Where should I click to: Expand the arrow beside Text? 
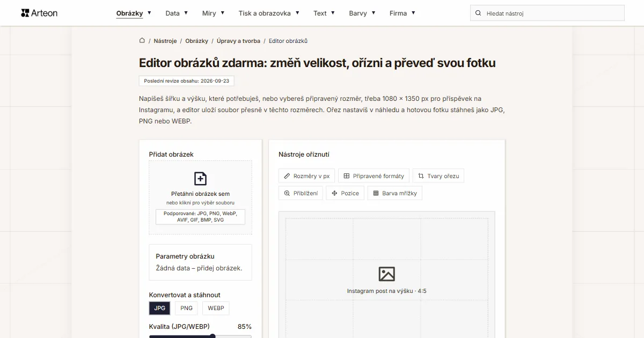click(x=333, y=12)
